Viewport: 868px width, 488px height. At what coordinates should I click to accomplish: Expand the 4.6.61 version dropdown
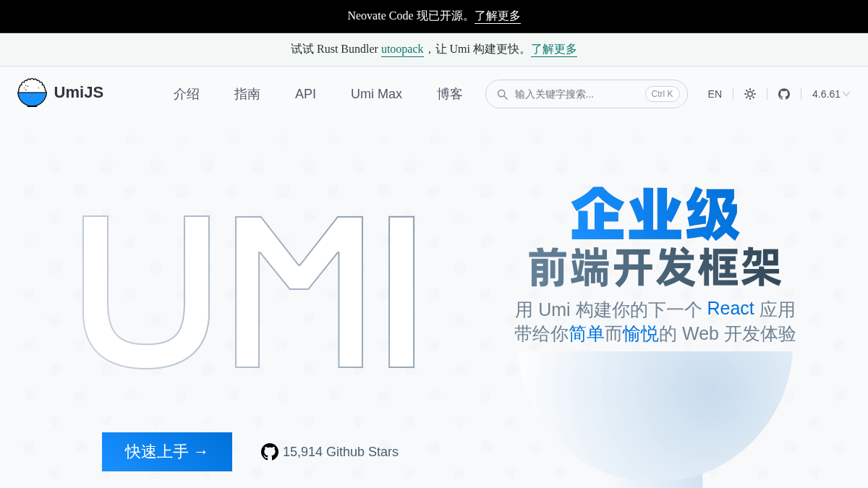pos(831,94)
